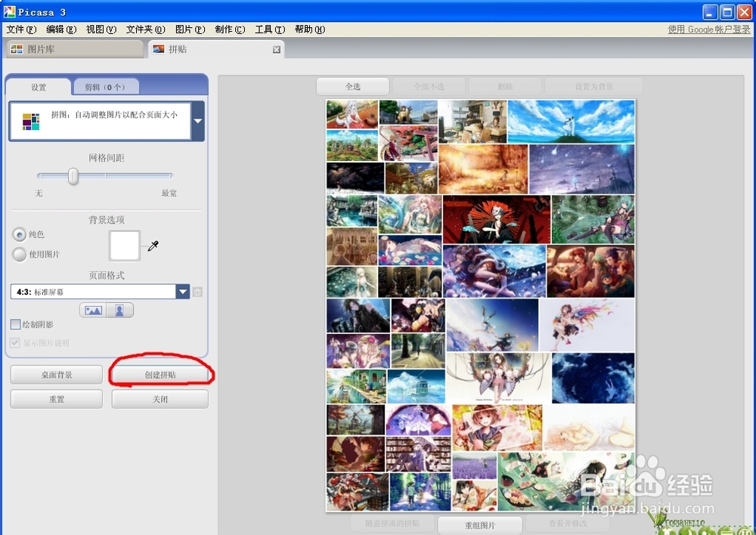This screenshot has height=535, width=756.
Task: Open the 编辑(E) menu
Action: coord(61,29)
